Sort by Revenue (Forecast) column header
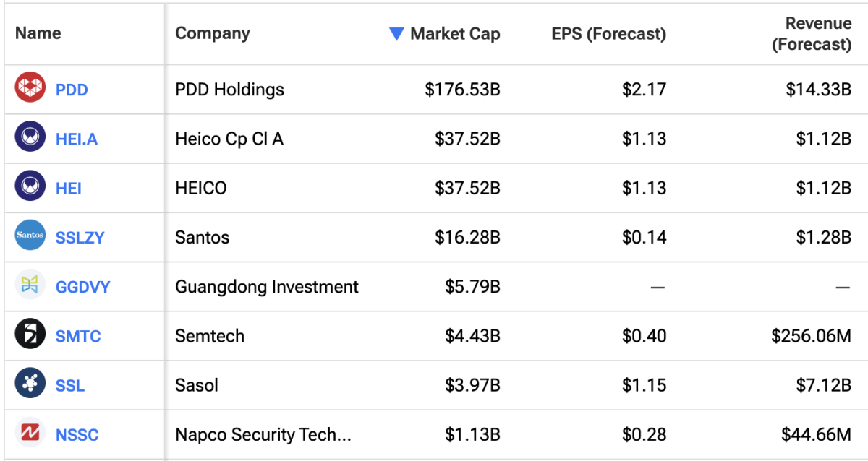 point(812,34)
